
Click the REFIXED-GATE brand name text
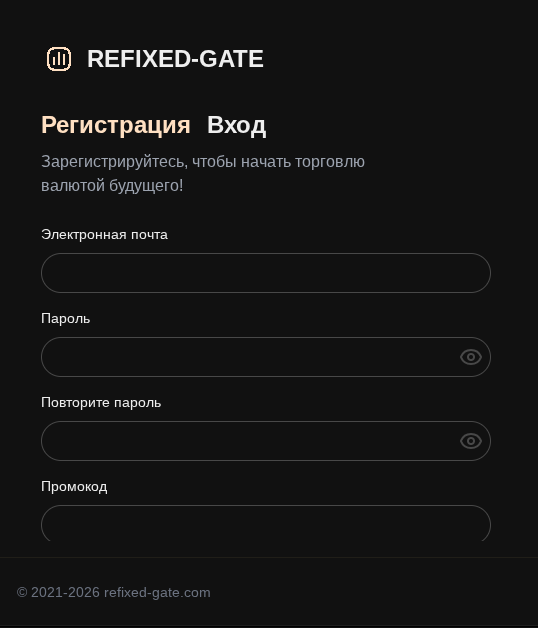click(175, 59)
